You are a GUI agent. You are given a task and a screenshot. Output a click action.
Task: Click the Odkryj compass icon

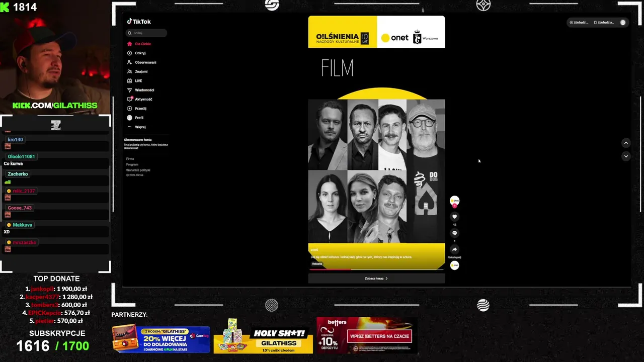[130, 53]
